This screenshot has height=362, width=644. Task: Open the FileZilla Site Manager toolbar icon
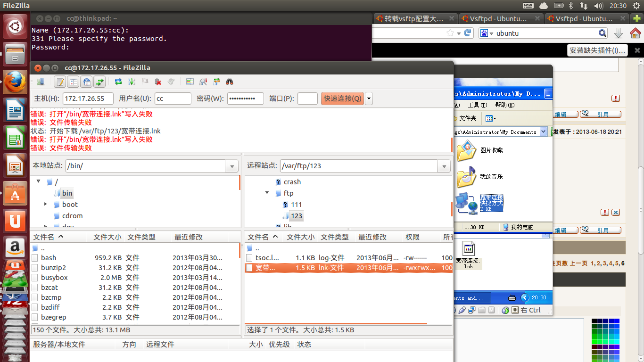click(41, 82)
